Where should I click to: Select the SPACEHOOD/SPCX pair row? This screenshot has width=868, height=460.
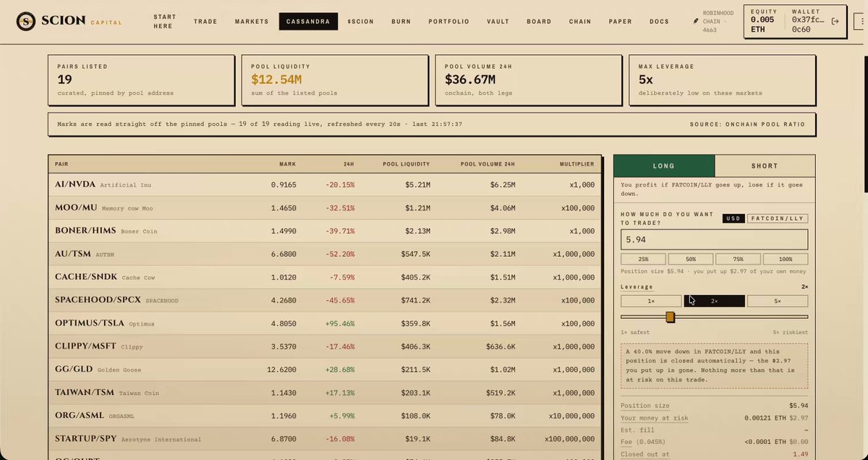click(x=325, y=300)
